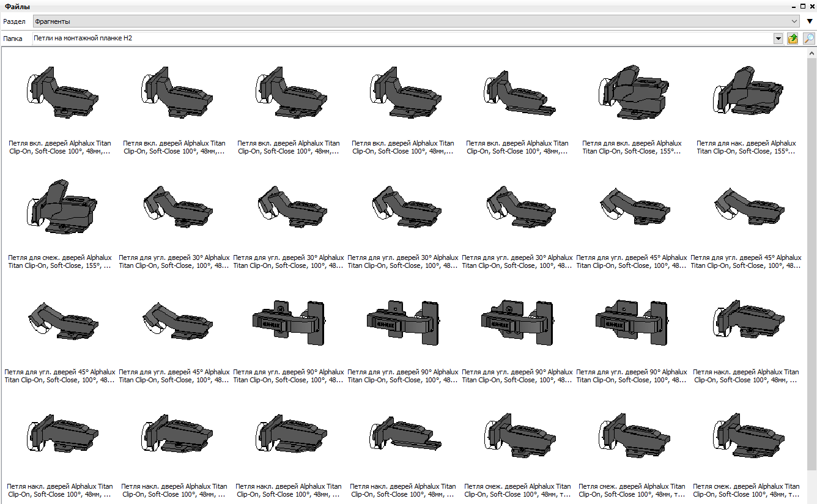Click the vertical scrollbar of the file list
The image size is (817, 504).
[x=812, y=275]
